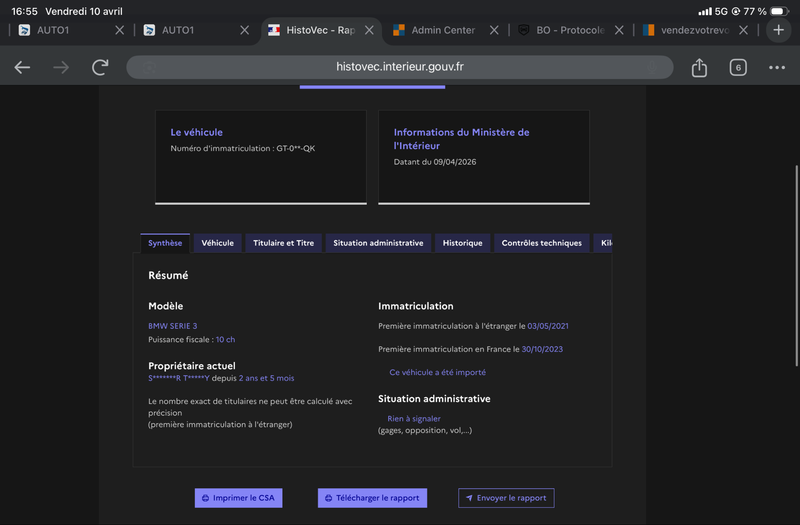Close the HistoVec tab
The width and height of the screenshot is (800, 525).
[x=369, y=30]
